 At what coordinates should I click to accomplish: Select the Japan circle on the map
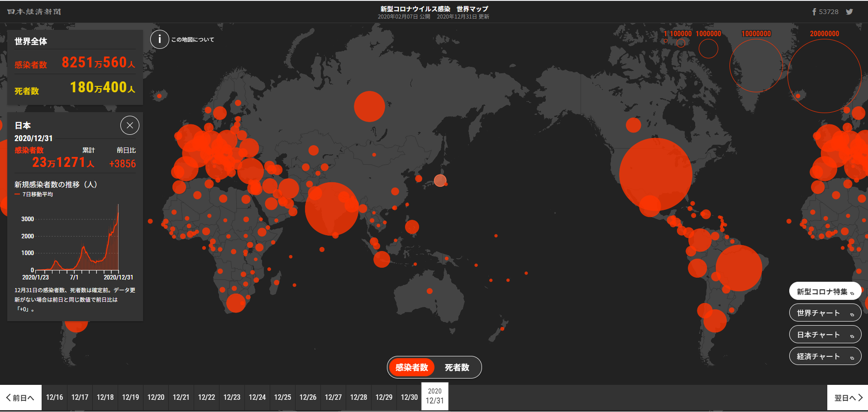[x=440, y=180]
